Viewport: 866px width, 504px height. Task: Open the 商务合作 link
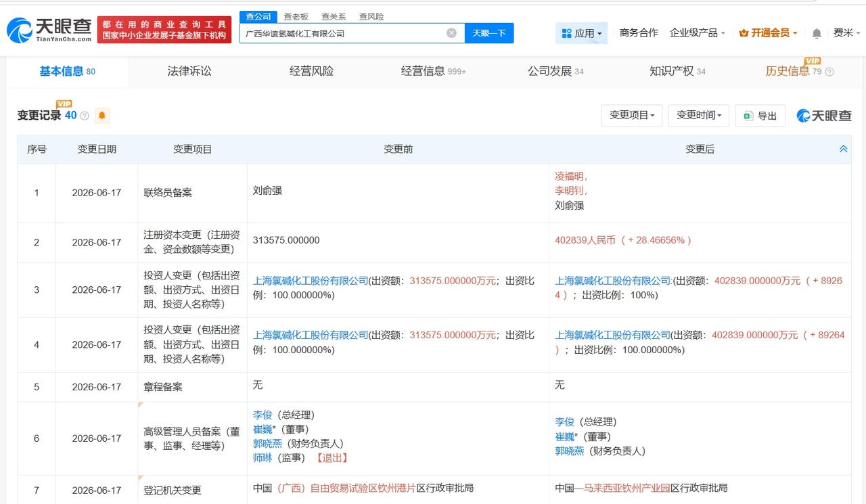pyautogui.click(x=639, y=32)
